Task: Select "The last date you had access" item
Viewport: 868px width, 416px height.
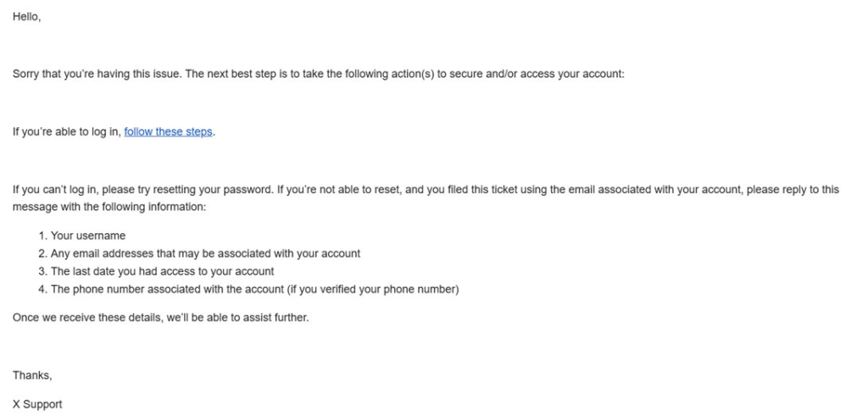Action: click(162, 271)
